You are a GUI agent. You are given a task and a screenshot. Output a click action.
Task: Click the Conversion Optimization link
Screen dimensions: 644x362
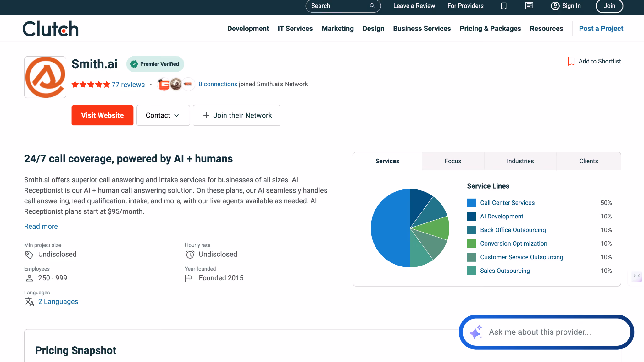click(x=514, y=244)
